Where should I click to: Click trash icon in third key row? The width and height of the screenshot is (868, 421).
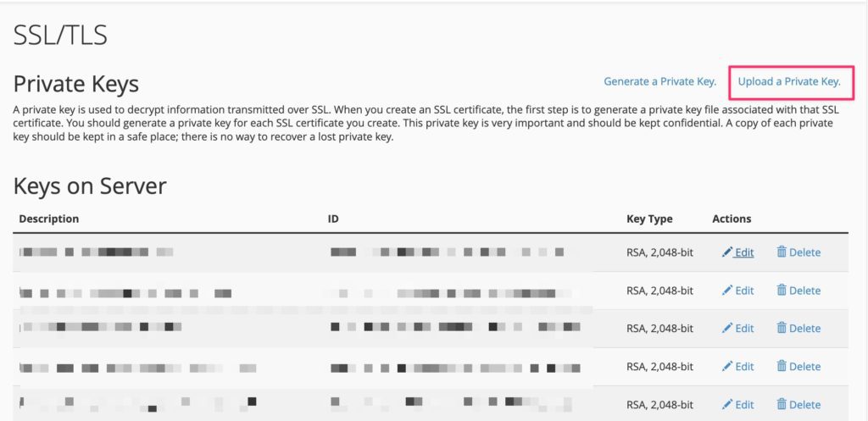[x=782, y=329]
